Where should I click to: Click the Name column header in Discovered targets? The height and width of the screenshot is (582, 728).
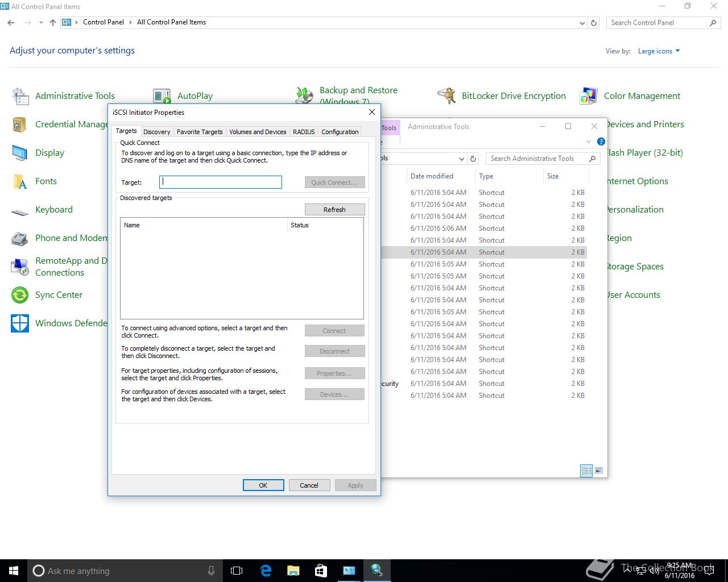[204, 225]
